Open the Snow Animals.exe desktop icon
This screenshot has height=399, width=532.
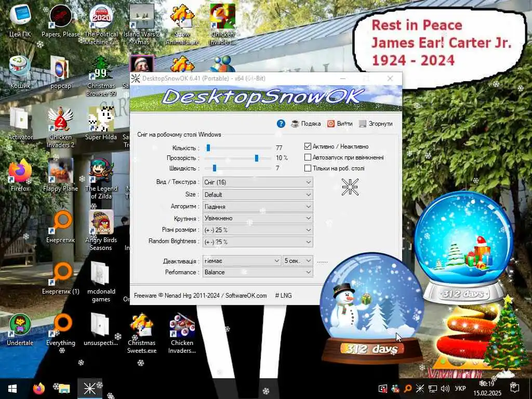pos(182,24)
